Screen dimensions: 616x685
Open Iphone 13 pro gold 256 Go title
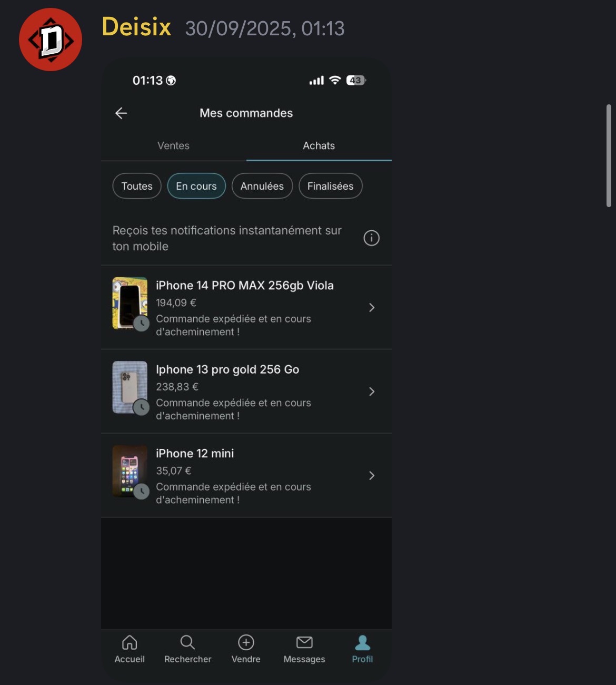(x=227, y=370)
